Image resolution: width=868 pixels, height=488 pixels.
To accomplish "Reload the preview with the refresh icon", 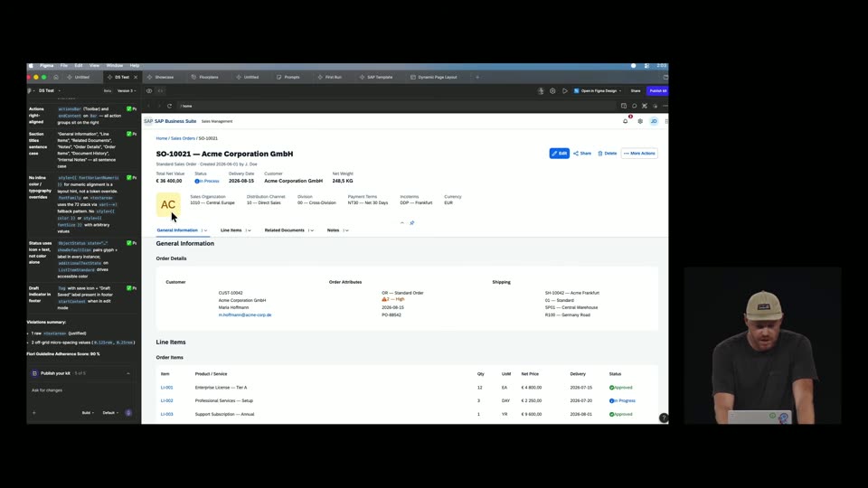I will pyautogui.click(x=169, y=106).
